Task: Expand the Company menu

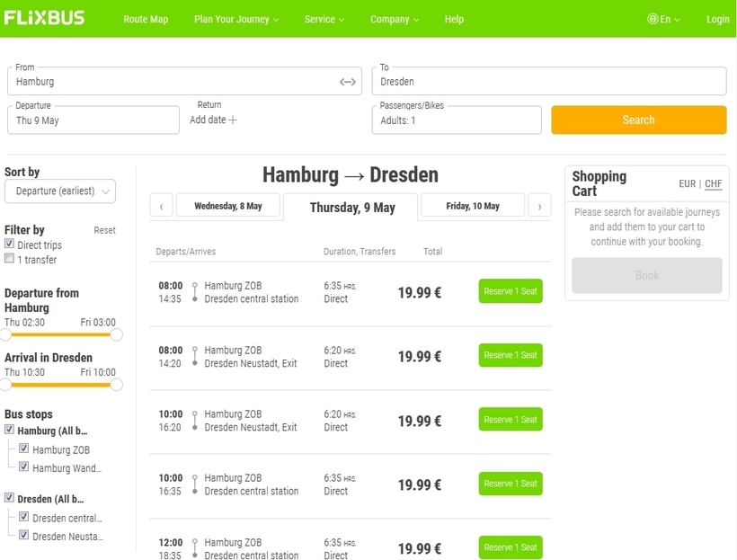Action: point(395,19)
